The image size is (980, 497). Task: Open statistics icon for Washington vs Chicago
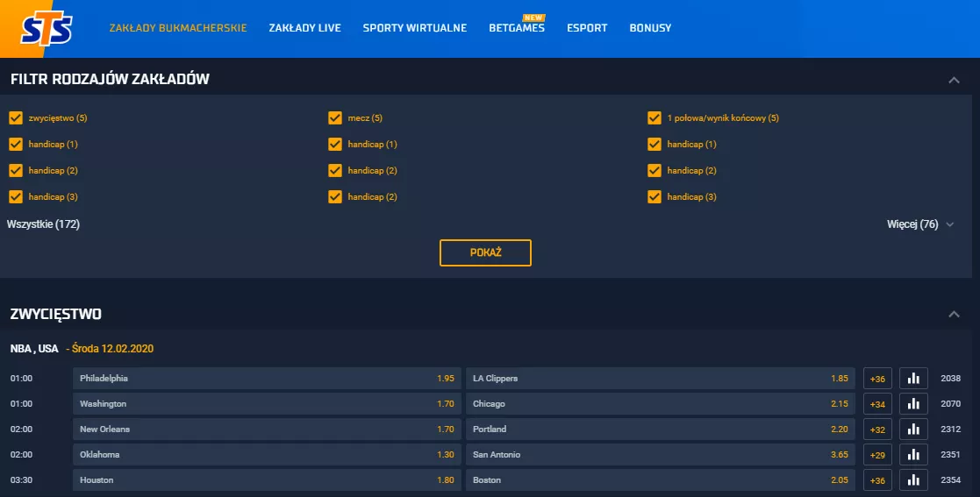(913, 404)
